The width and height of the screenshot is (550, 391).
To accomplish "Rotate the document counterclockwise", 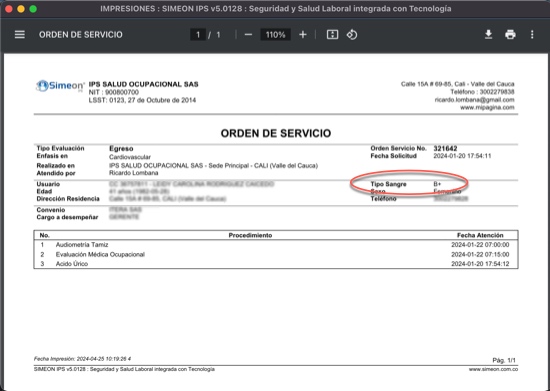I will click(x=352, y=34).
